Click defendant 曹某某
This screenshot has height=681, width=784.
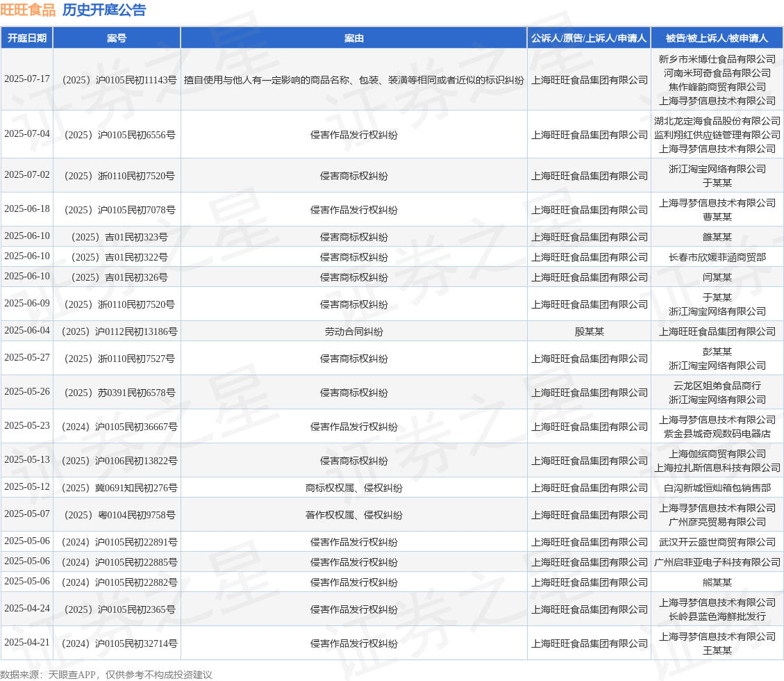(x=717, y=218)
